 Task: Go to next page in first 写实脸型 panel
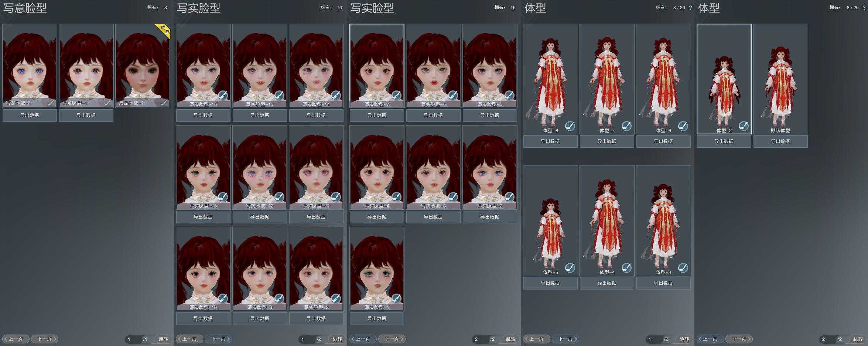[221, 339]
